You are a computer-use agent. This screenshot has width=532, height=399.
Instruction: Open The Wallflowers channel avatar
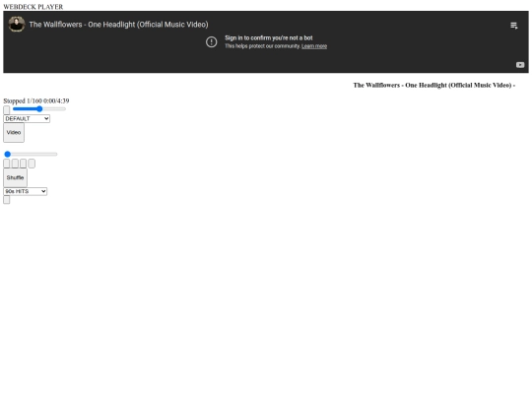click(17, 25)
